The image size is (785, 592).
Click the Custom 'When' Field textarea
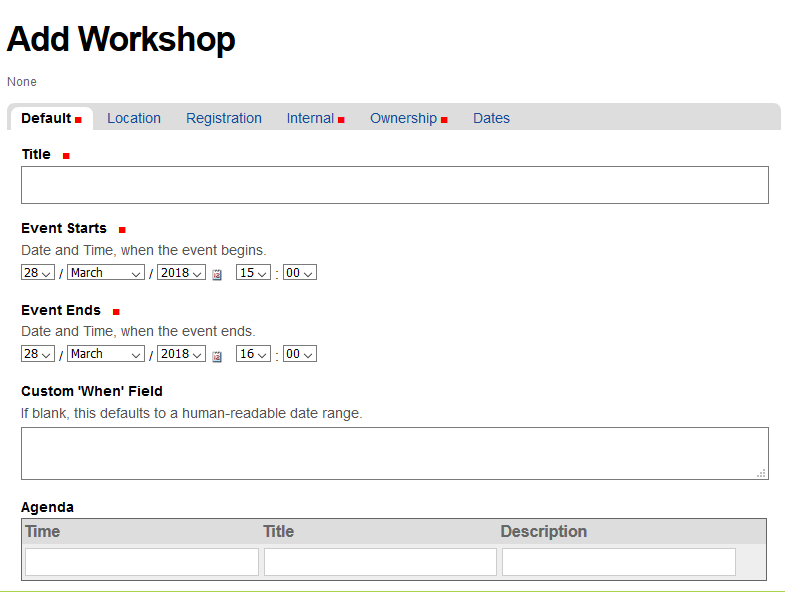click(395, 453)
